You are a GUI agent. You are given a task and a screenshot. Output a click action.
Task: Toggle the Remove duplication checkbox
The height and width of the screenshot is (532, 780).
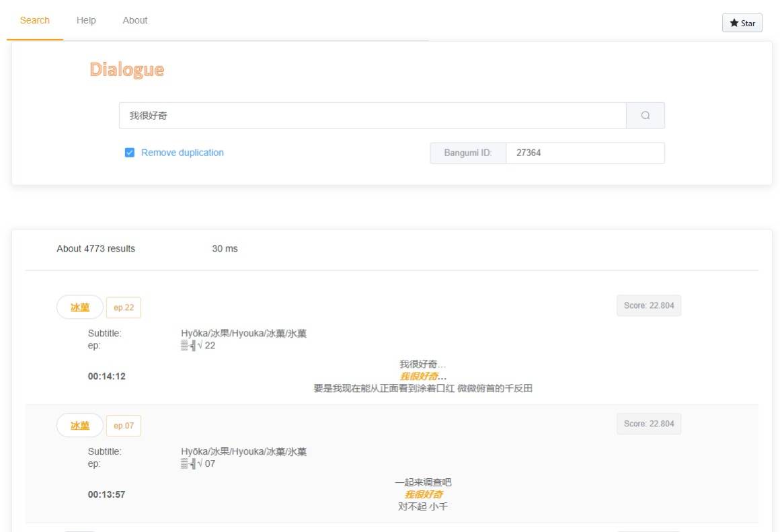tap(130, 153)
